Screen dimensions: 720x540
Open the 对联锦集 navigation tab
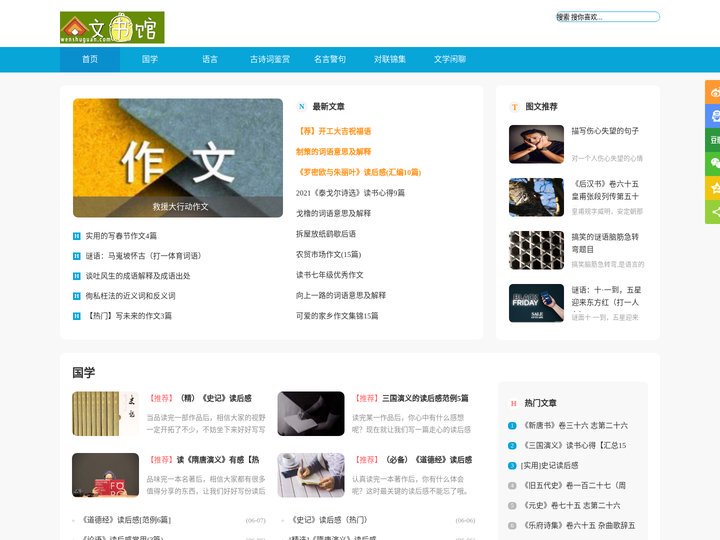point(390,59)
